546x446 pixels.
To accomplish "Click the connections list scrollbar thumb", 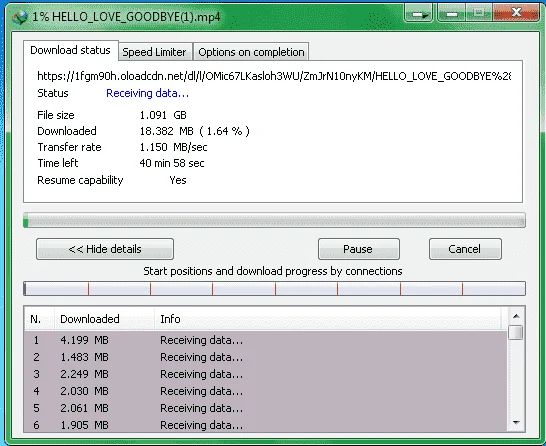I will click(515, 332).
